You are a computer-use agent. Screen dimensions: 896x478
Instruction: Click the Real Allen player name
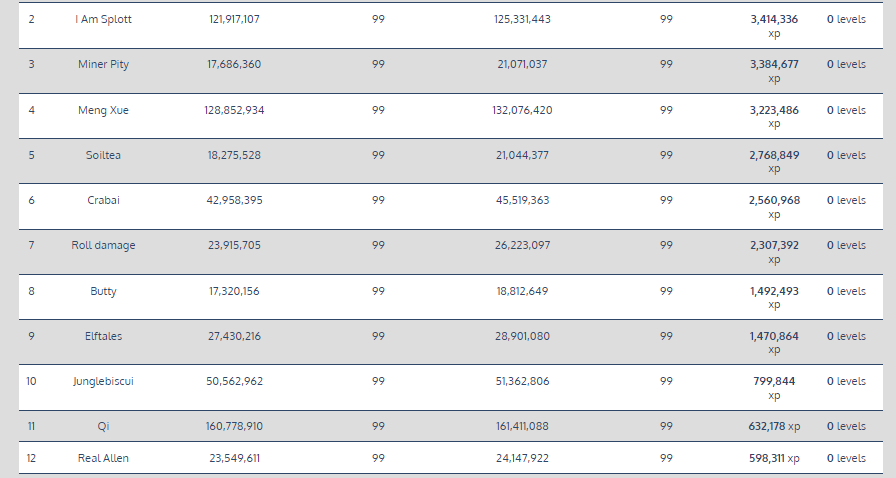[103, 458]
